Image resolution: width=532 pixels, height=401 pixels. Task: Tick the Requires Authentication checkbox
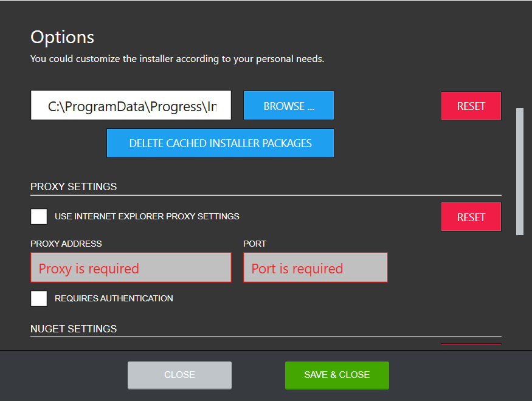tap(39, 298)
